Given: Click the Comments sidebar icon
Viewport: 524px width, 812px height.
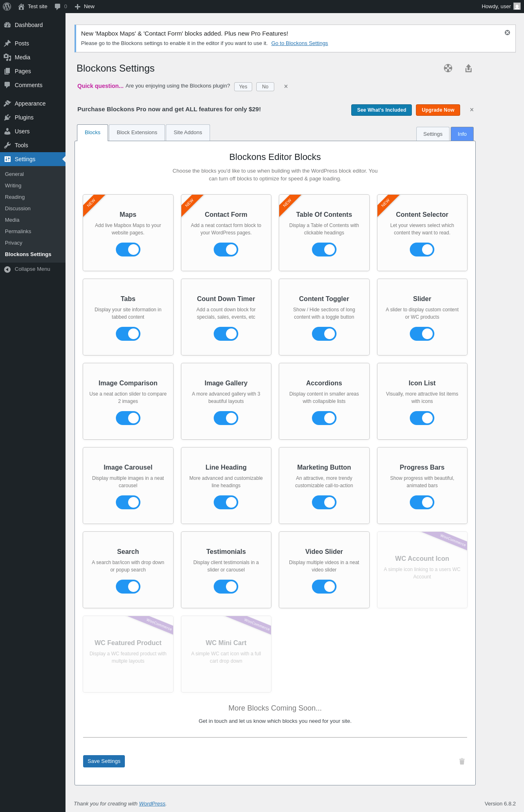Looking at the screenshot, I should click(x=7, y=85).
